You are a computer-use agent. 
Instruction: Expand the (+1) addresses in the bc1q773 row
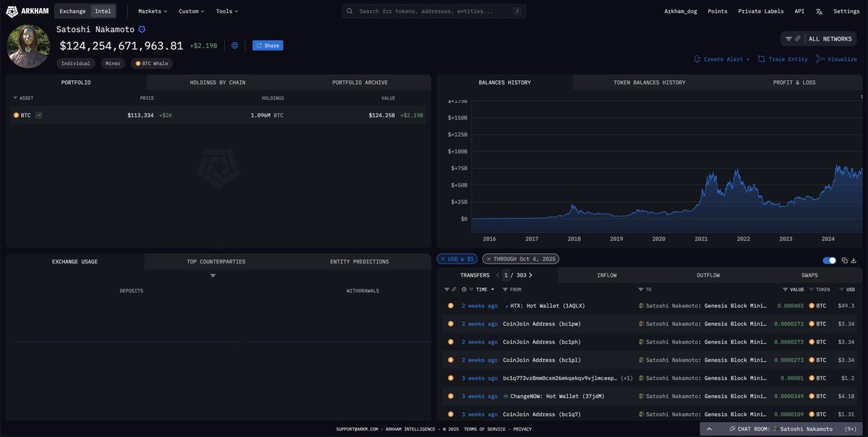click(x=626, y=378)
